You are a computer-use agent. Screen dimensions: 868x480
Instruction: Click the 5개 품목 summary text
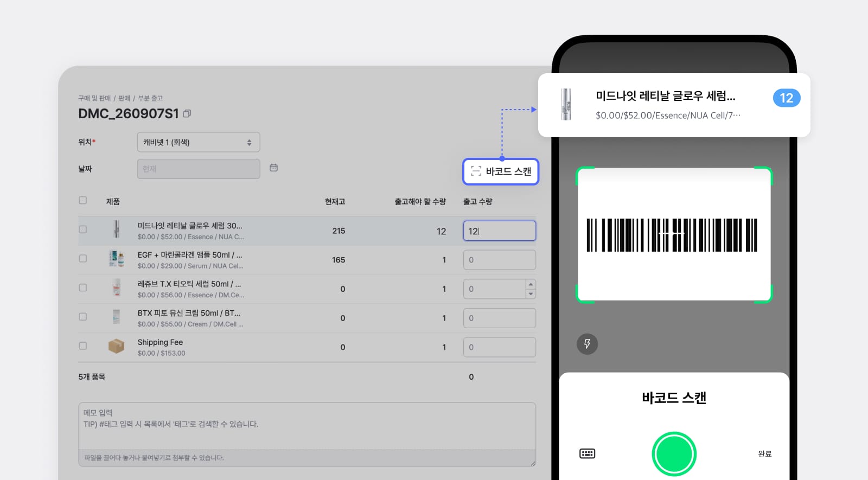[92, 377]
